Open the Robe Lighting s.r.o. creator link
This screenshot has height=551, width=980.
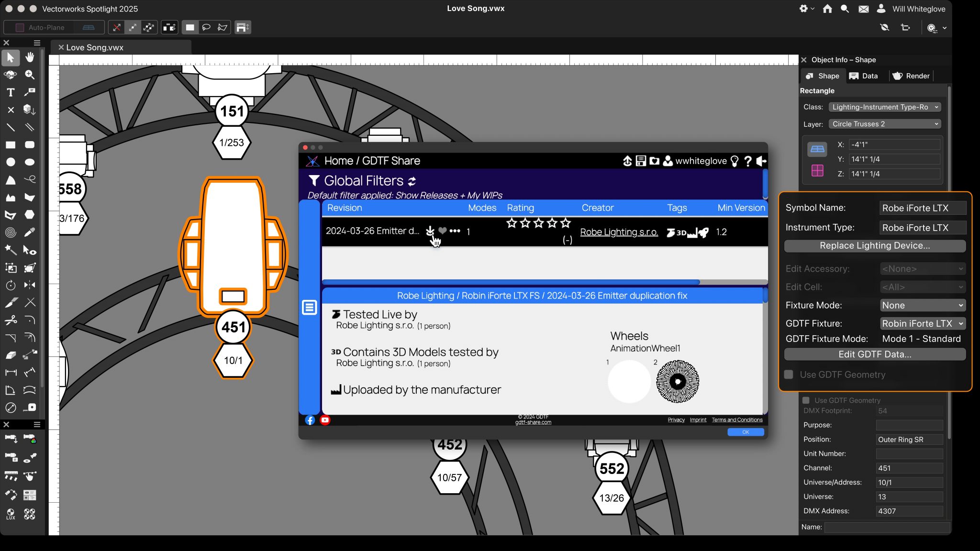(x=619, y=232)
